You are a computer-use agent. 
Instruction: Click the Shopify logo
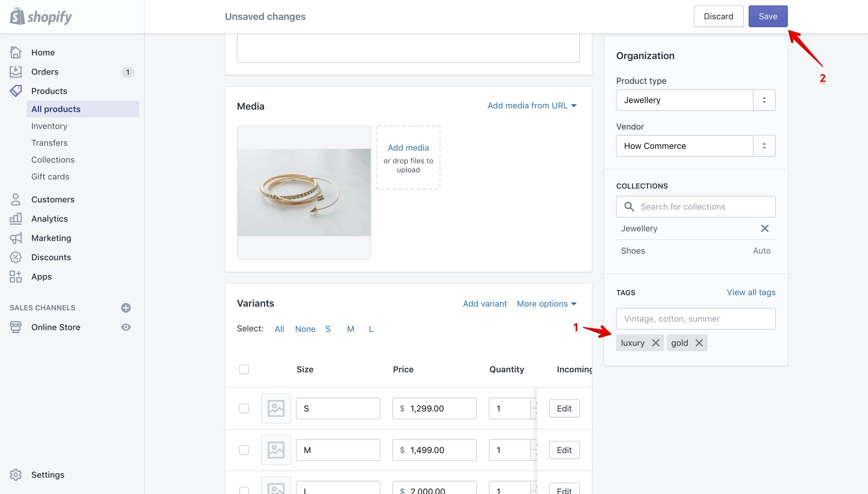tap(41, 16)
